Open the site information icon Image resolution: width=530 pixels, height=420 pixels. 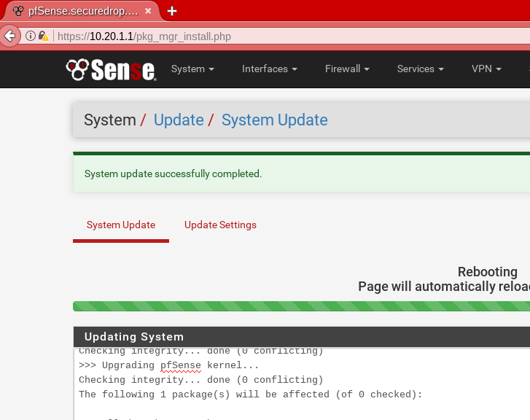(31, 36)
